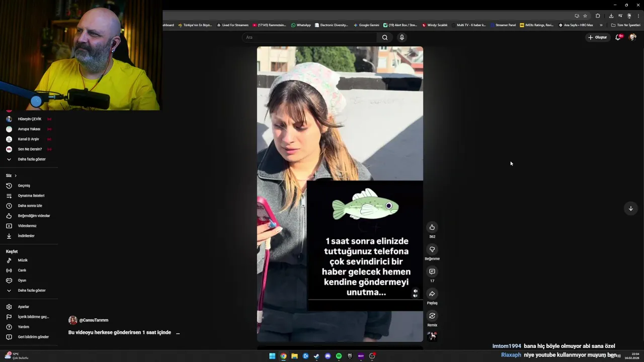
Task: Open the Siz section chevron
Action: pyautogui.click(x=16, y=175)
